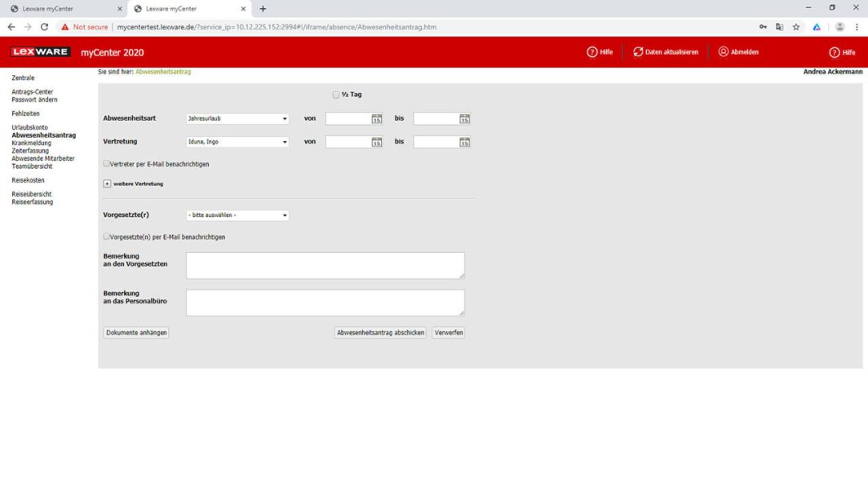
Task: Open Antrags-Center in the sidebar
Action: click(x=33, y=92)
